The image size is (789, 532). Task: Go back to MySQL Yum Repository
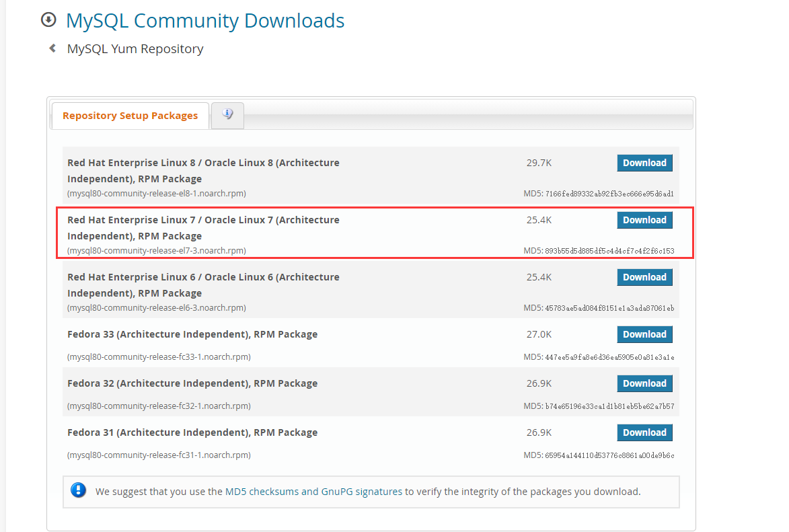point(135,49)
